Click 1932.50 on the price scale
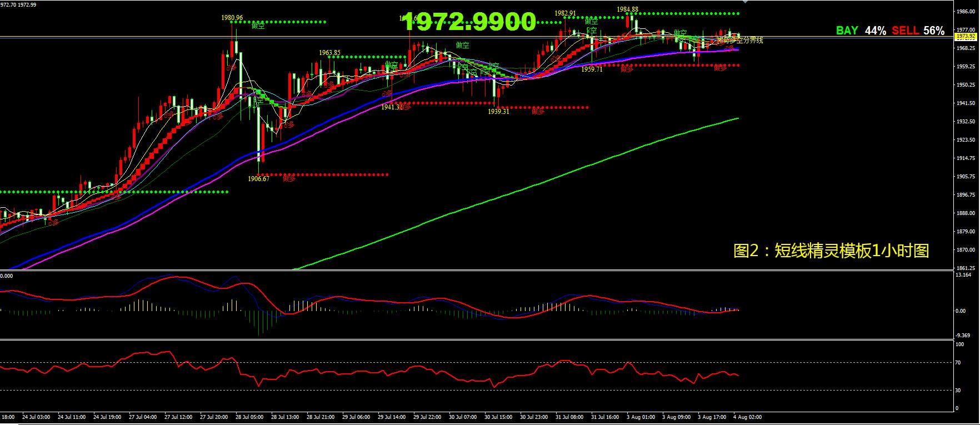Screen dimensions: 980x425 966,121
